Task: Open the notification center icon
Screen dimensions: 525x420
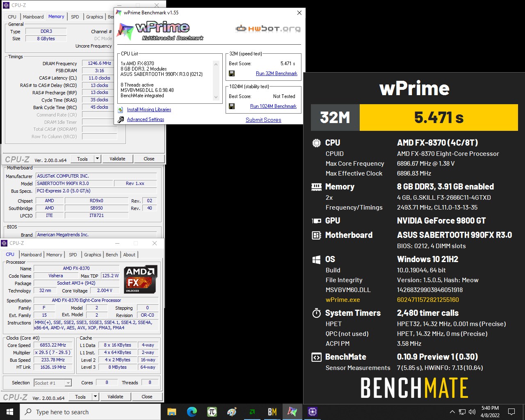Action: tap(511, 412)
